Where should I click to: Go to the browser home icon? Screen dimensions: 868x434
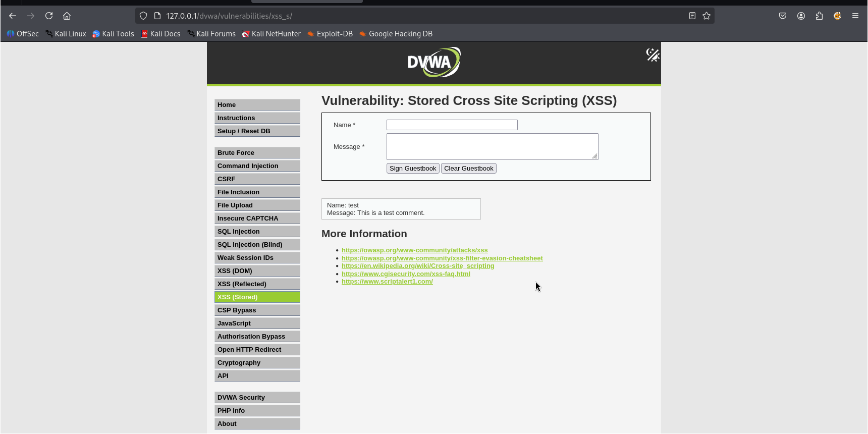pyautogui.click(x=67, y=16)
